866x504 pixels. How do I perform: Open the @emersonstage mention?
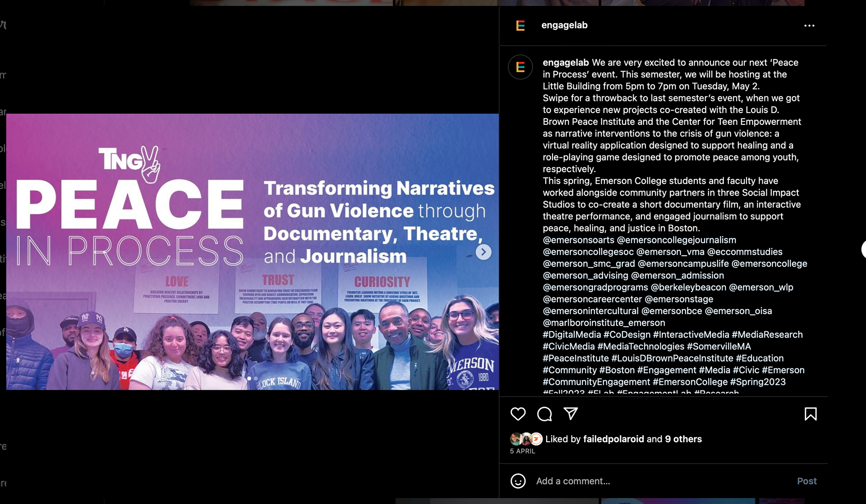point(679,299)
